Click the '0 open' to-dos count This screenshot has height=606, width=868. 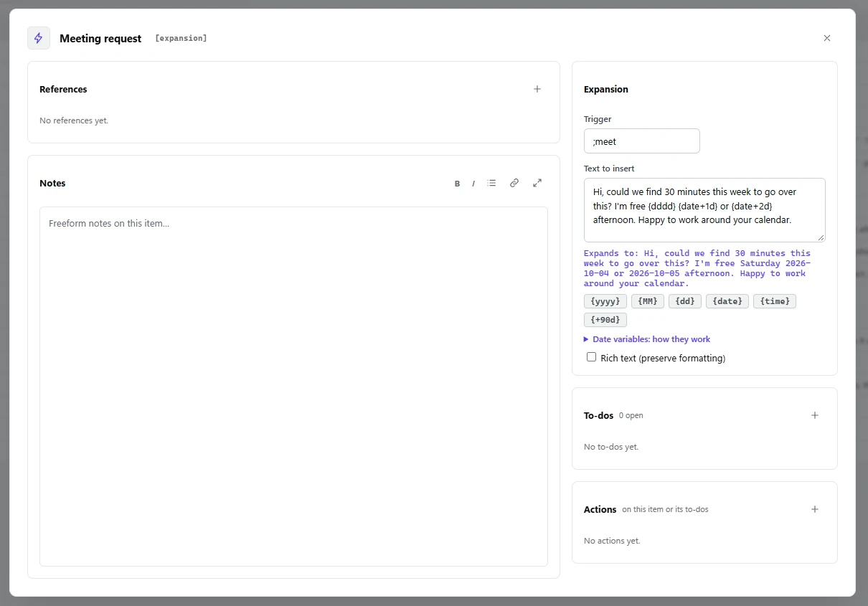coord(631,416)
